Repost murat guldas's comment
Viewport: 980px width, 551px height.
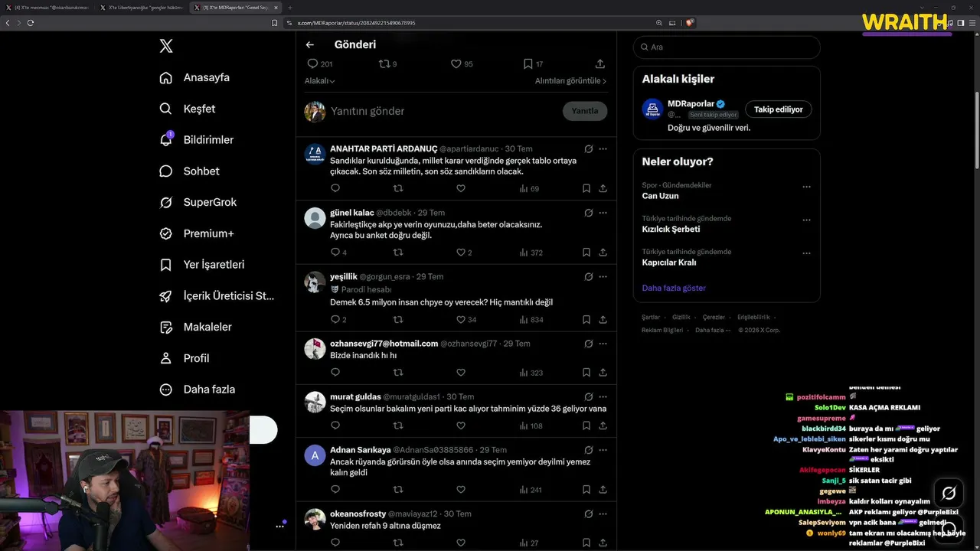[398, 426]
